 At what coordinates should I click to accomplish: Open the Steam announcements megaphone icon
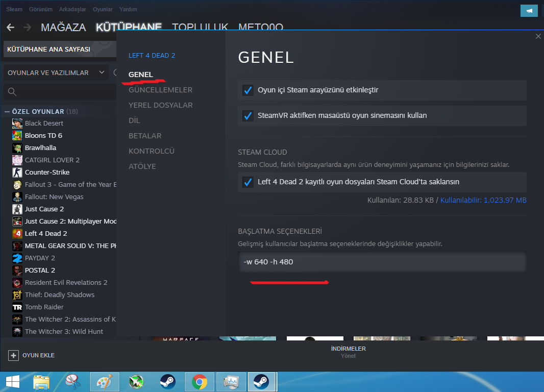529,11
